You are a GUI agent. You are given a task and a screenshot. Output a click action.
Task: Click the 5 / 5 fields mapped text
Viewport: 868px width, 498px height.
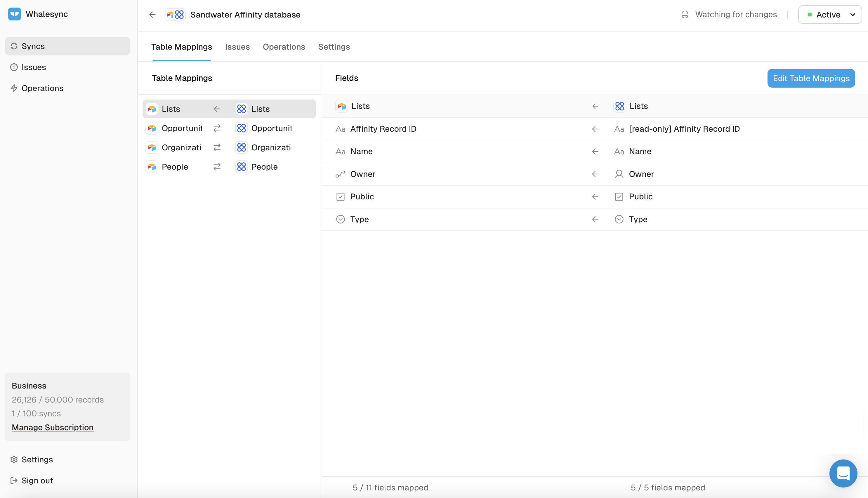tap(668, 488)
